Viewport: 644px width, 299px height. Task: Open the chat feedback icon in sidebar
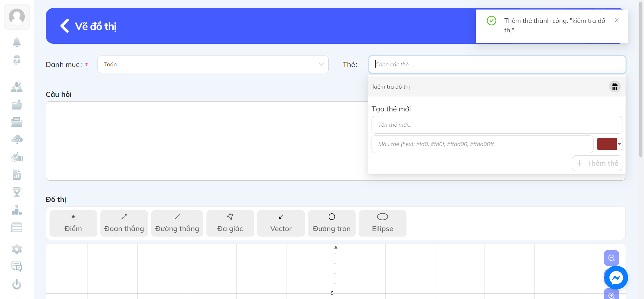[x=17, y=267]
